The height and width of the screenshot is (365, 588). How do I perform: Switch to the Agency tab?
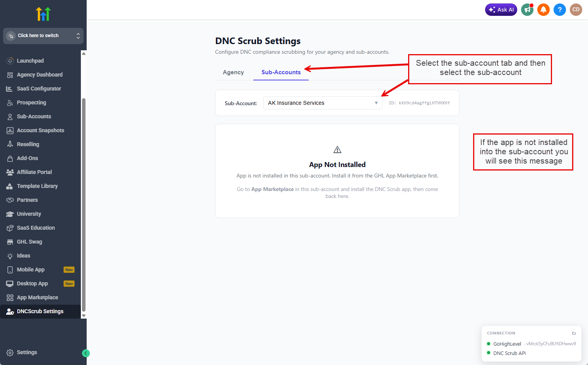(233, 72)
